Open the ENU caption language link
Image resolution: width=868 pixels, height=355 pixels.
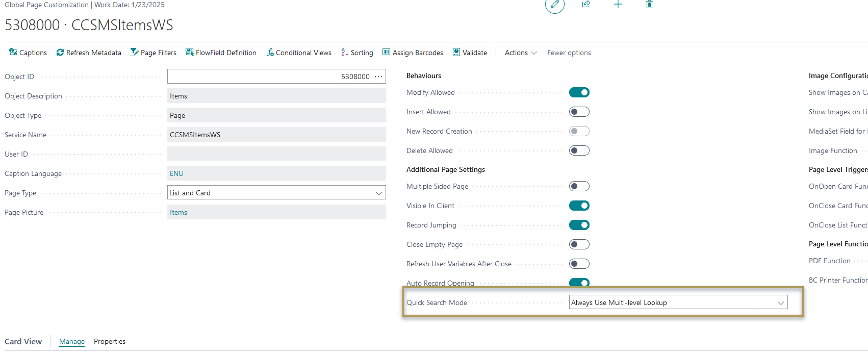coord(177,173)
